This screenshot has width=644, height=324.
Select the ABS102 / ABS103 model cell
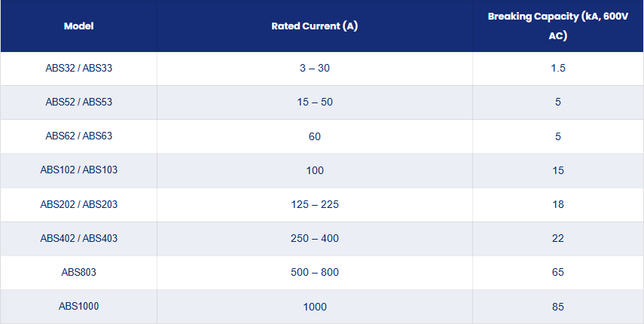pos(79,170)
